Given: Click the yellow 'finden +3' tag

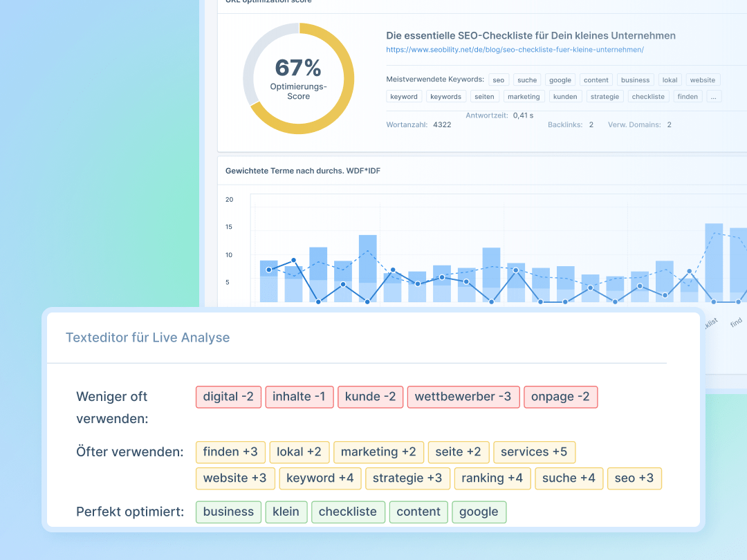Looking at the screenshot, I should pyautogui.click(x=230, y=452).
